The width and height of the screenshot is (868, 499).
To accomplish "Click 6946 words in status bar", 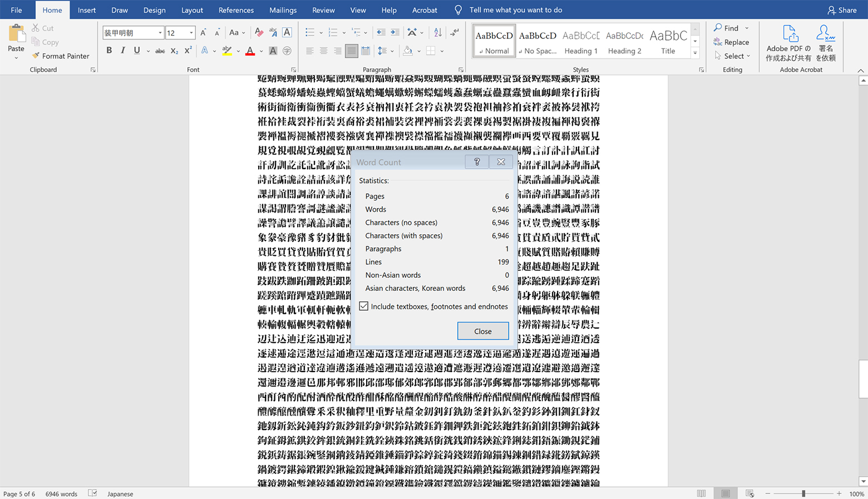I will (61, 494).
